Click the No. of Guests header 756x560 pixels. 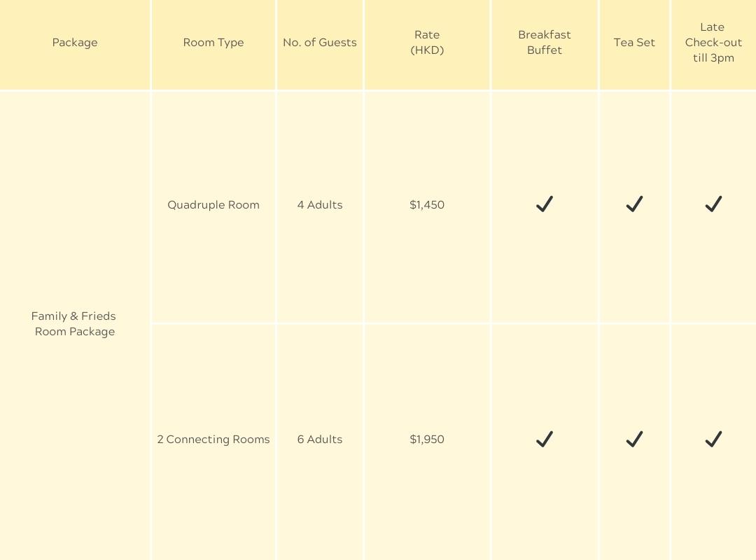click(x=320, y=43)
